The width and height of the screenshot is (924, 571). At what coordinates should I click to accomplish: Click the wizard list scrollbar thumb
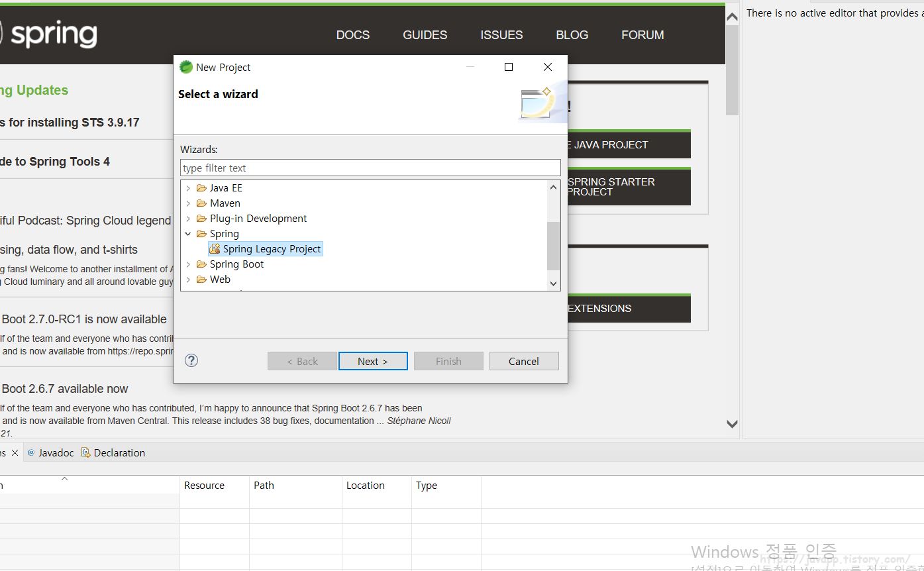coord(554,246)
